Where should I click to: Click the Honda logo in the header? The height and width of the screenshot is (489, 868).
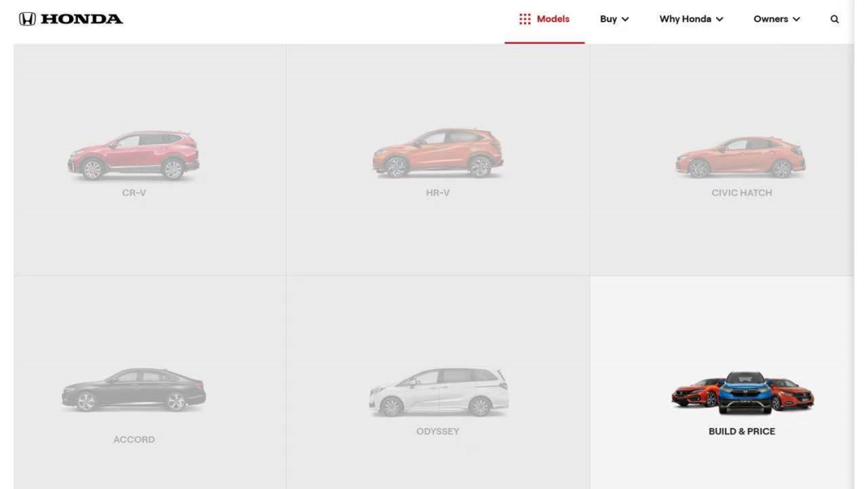click(71, 18)
